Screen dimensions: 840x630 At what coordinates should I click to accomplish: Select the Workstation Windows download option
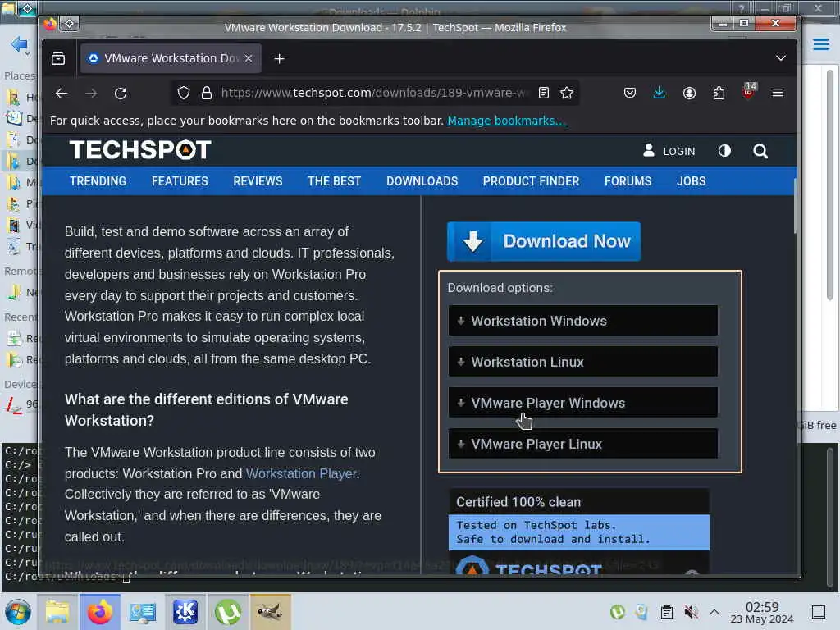(583, 321)
